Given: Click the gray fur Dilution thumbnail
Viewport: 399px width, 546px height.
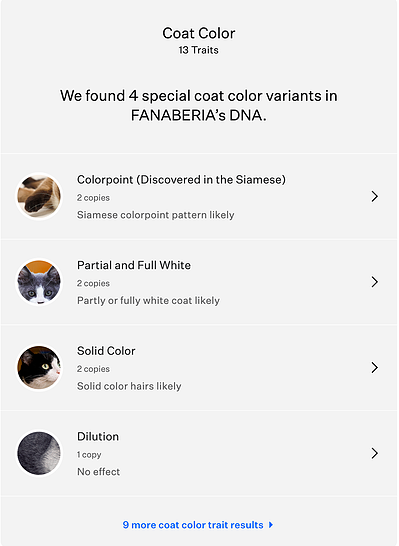Looking at the screenshot, I should tap(39, 453).
